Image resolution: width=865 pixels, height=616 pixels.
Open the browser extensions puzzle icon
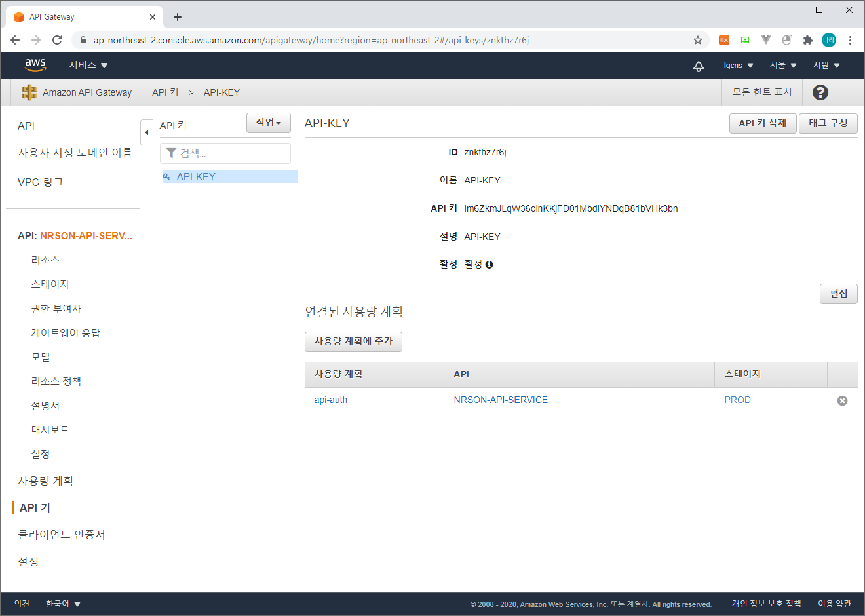(808, 40)
